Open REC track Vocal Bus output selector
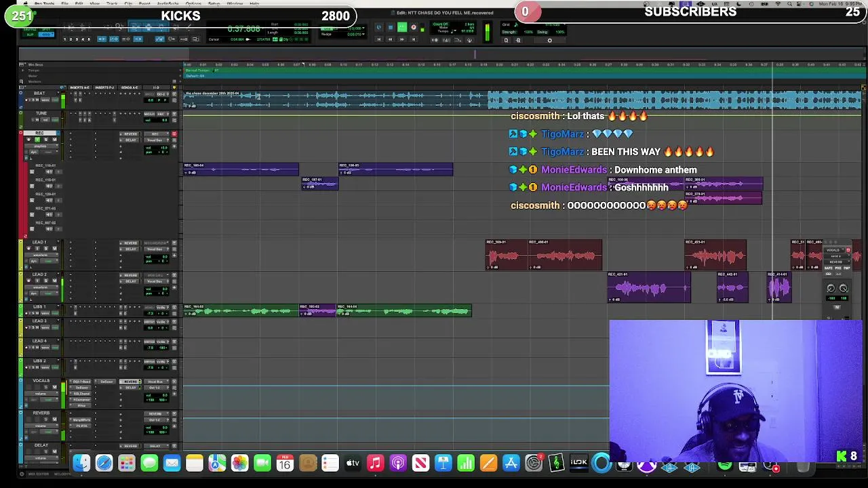 (x=157, y=140)
